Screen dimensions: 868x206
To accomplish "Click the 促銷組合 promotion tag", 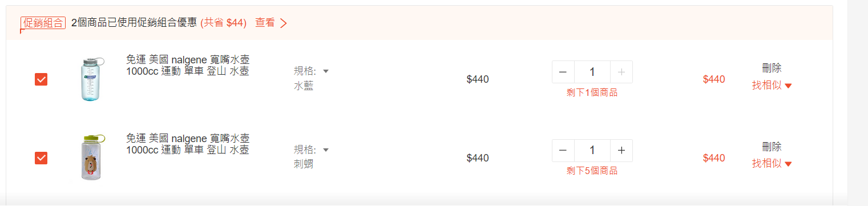I will tap(43, 23).
